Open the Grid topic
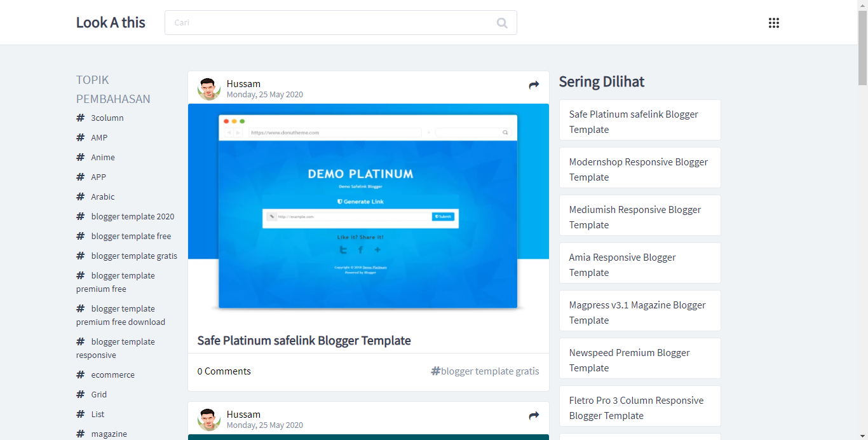 (x=99, y=394)
